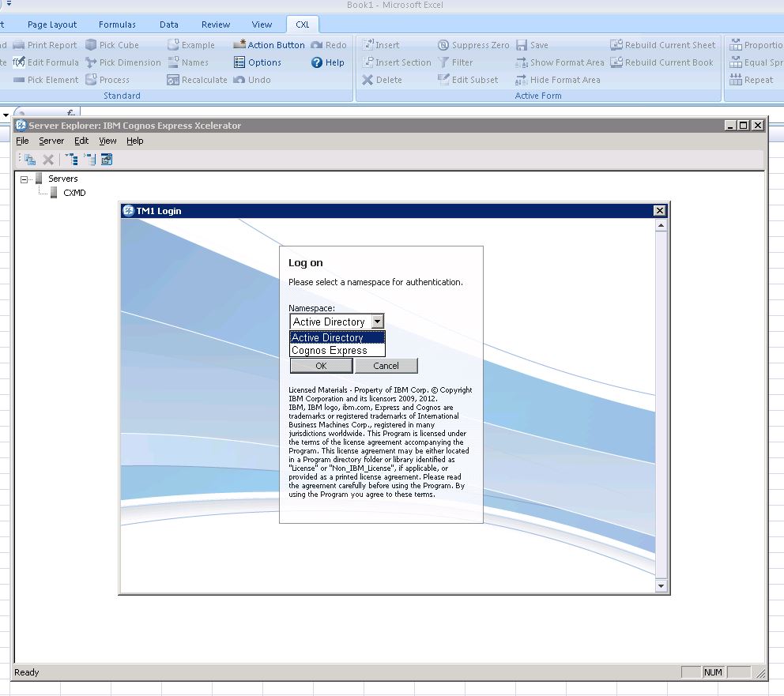Open the Page Layout ribbon tab
Screen dimensions: 784x696
click(x=52, y=24)
